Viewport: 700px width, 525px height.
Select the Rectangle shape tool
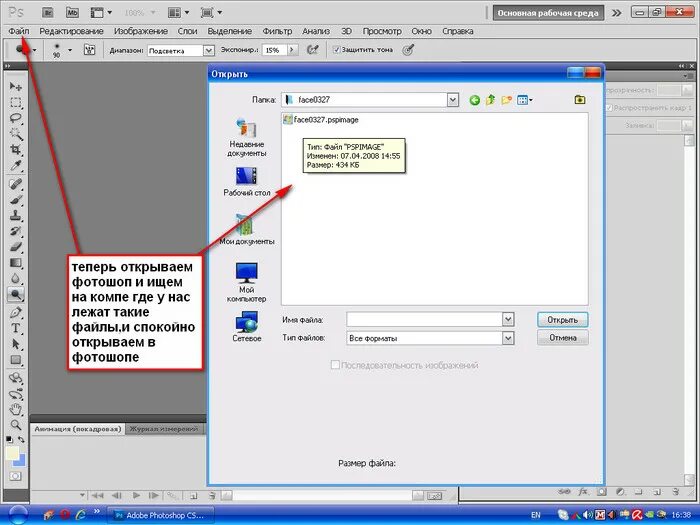tap(16, 360)
